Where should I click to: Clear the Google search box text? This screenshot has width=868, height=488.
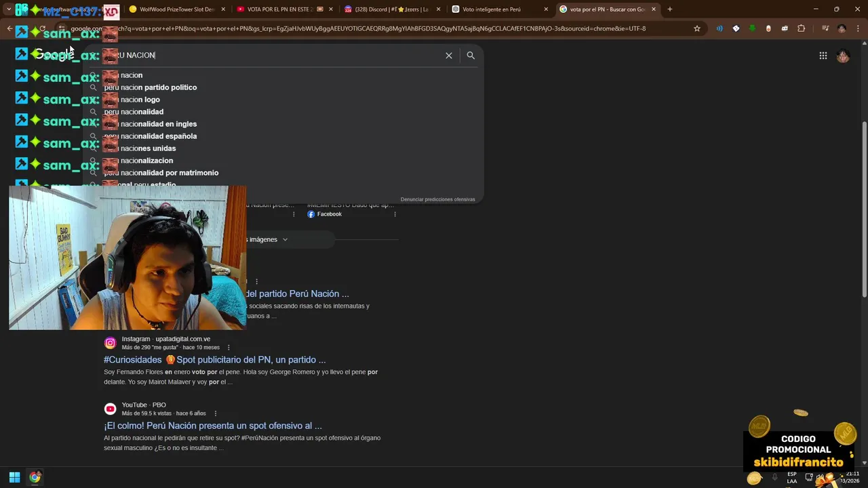tap(448, 56)
